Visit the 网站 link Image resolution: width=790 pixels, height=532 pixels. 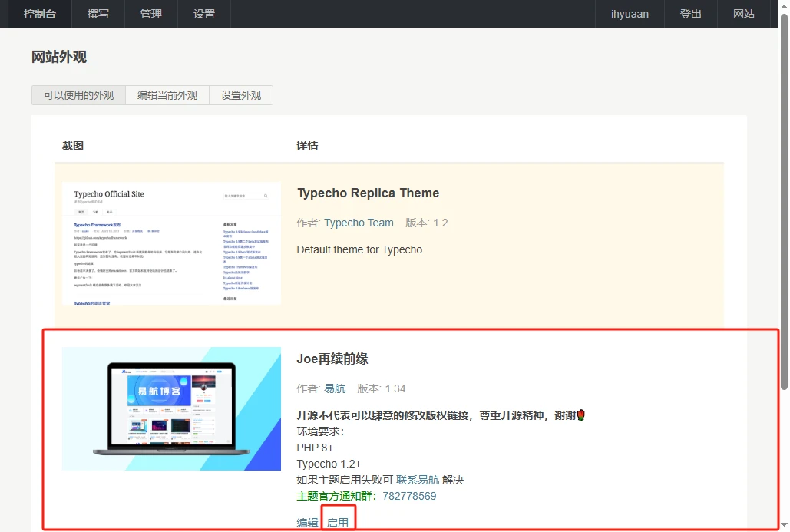744,13
